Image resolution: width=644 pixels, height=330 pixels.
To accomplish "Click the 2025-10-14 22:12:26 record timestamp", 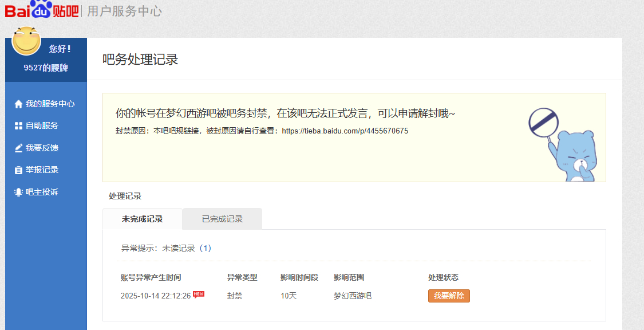I will (155, 296).
